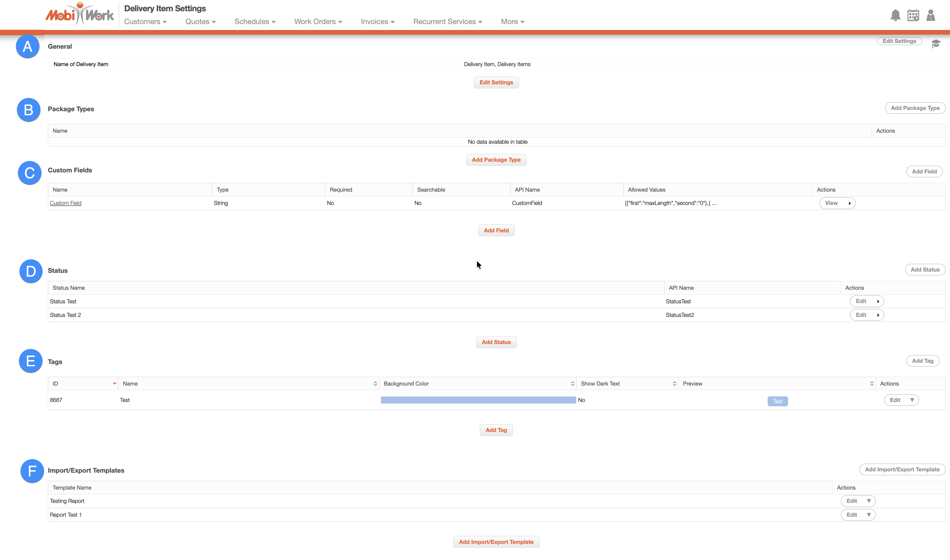Open the notifications bell icon
Viewport: 950px width, 560px height.
[895, 15]
